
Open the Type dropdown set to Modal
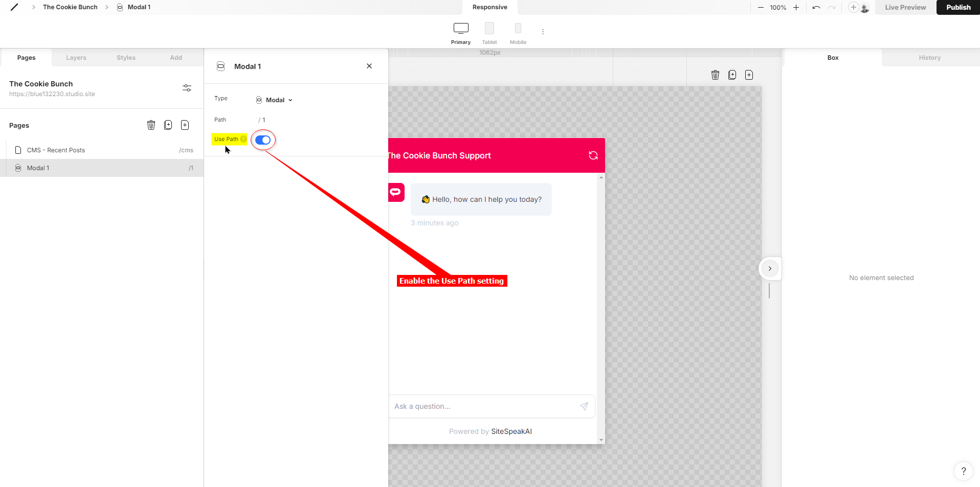(275, 100)
